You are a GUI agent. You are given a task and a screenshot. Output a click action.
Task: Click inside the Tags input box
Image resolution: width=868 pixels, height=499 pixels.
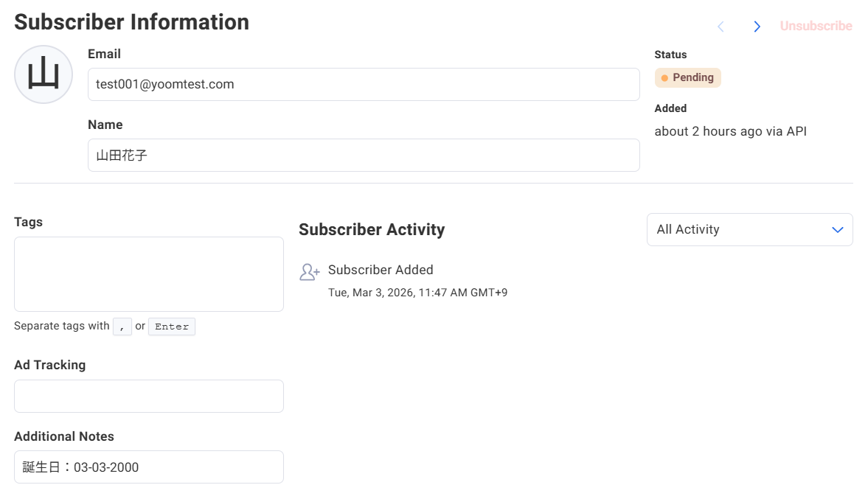[x=148, y=274]
